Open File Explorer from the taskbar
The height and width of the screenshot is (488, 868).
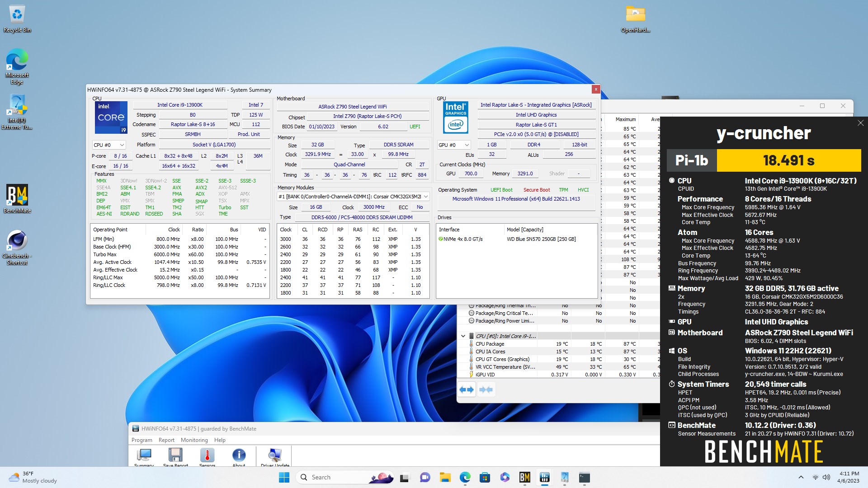coord(445,477)
